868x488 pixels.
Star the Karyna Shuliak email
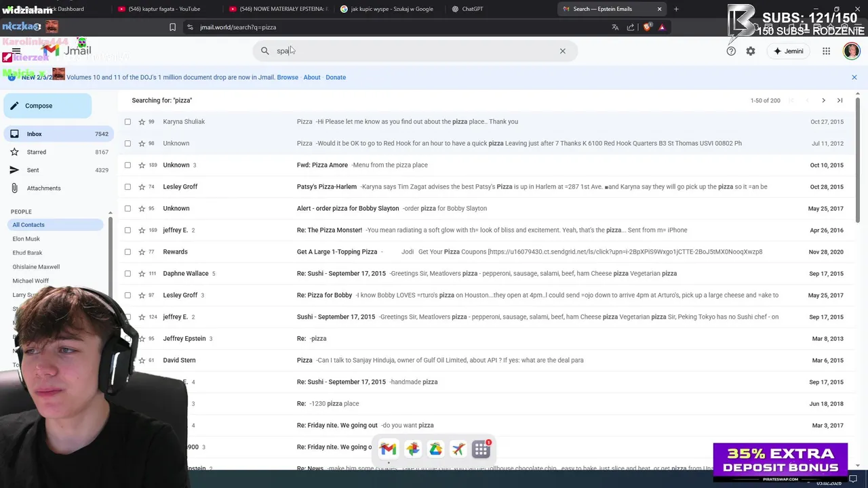(142, 122)
